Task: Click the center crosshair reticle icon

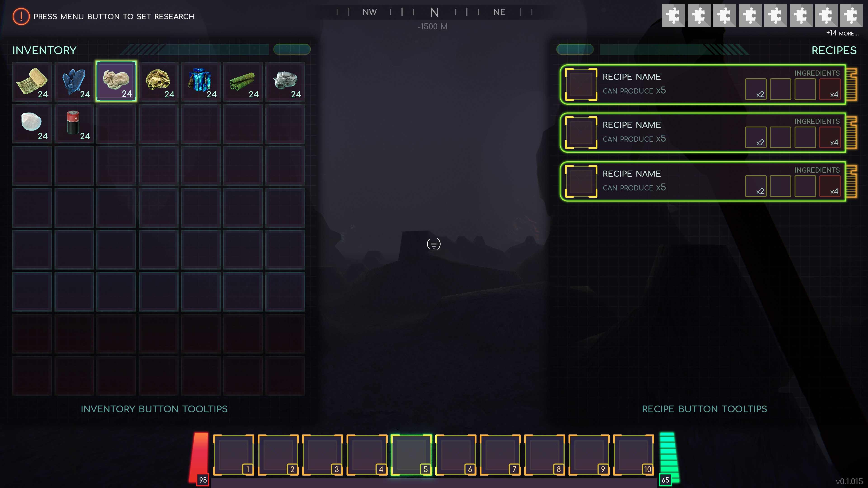Action: (434, 244)
